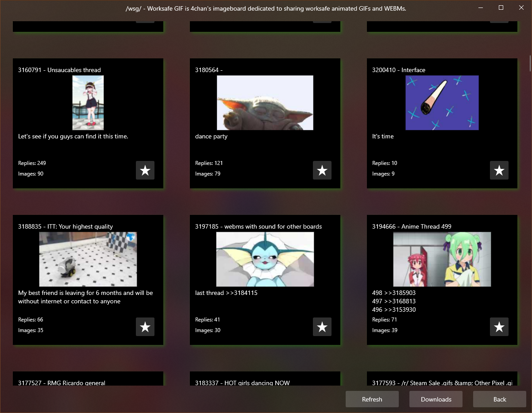Image resolution: width=532 pixels, height=413 pixels.
Task: Click "Images: 79" in the dance party card
Action: [x=208, y=174]
